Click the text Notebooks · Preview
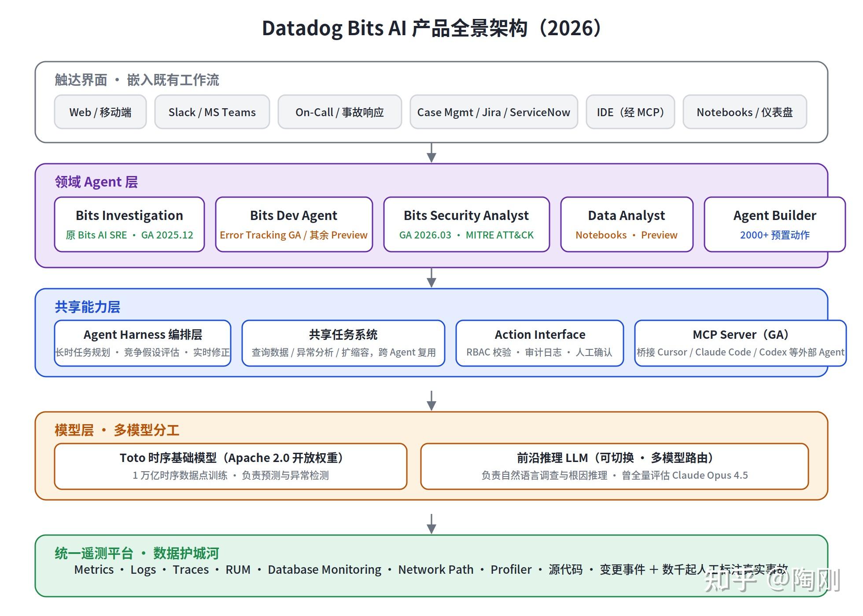 (x=627, y=235)
